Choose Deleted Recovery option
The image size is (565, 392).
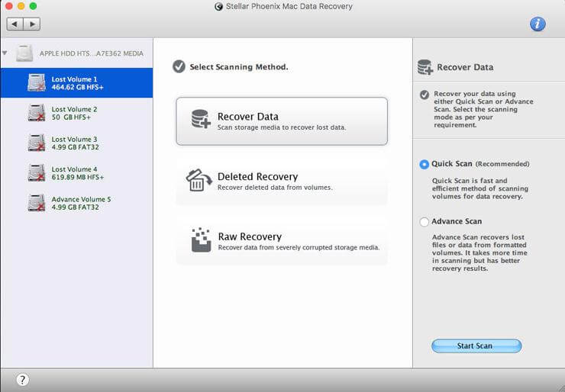[282, 181]
